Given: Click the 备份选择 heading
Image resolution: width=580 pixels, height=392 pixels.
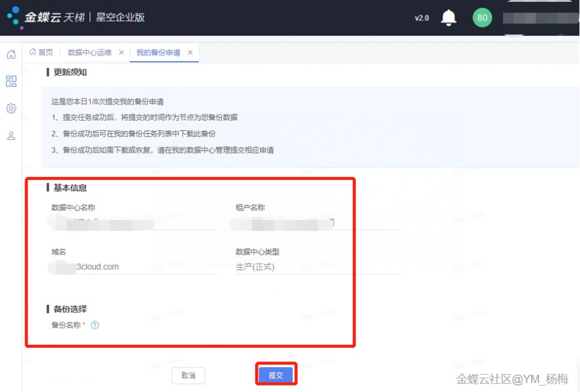Looking at the screenshot, I should pos(70,309).
